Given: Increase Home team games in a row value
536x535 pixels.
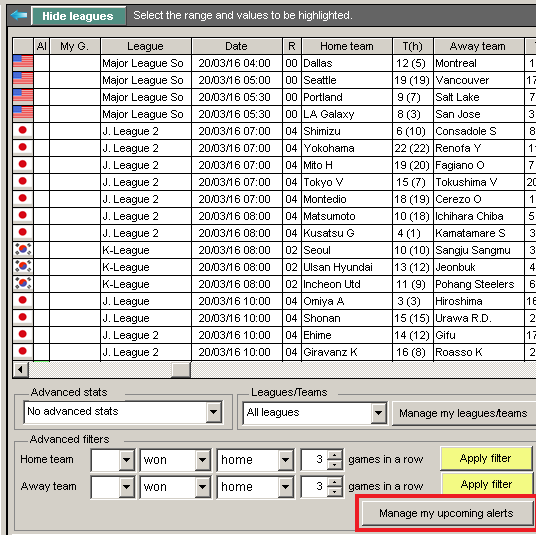Looking at the screenshot, I should click(x=335, y=455).
